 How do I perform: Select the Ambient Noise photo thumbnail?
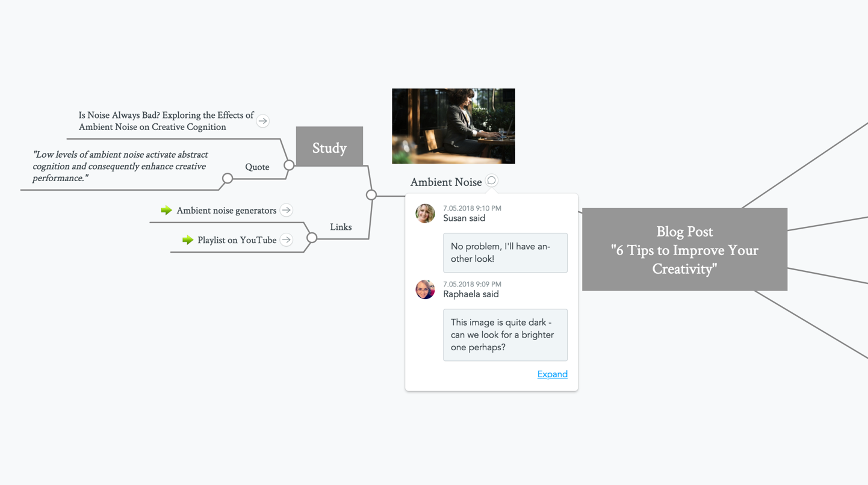[453, 126]
